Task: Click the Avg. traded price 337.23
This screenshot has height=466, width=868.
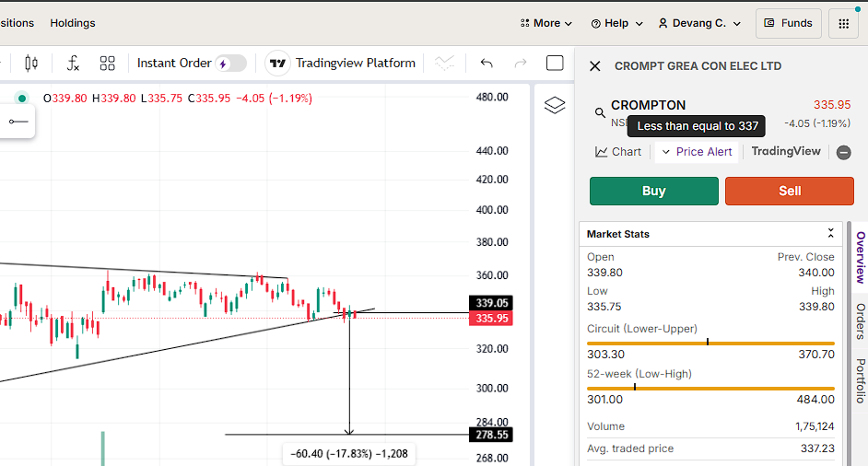Action: pyautogui.click(x=817, y=449)
